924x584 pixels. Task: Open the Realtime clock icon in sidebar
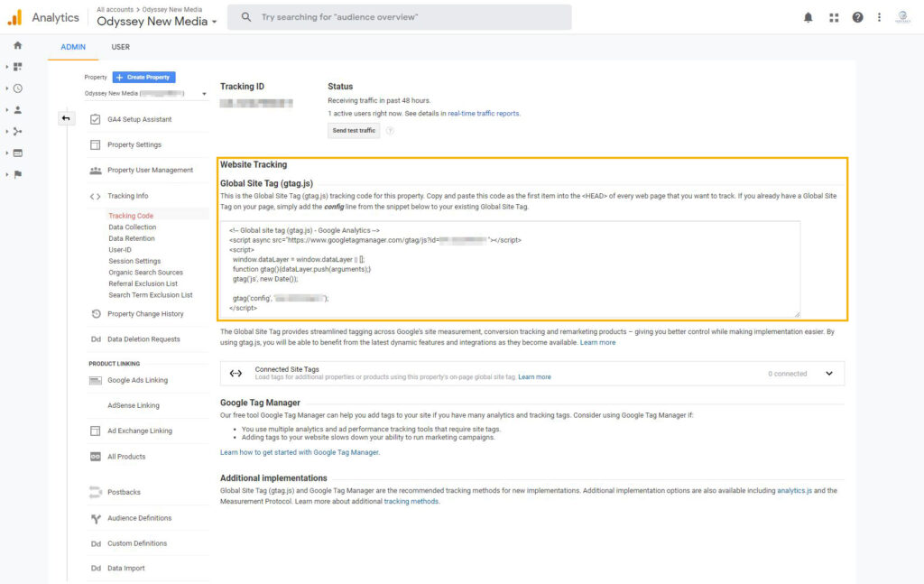(x=17, y=88)
